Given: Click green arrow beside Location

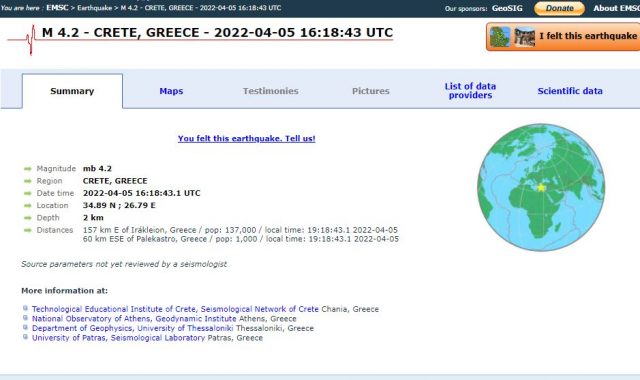Looking at the screenshot, I should click(28, 205).
